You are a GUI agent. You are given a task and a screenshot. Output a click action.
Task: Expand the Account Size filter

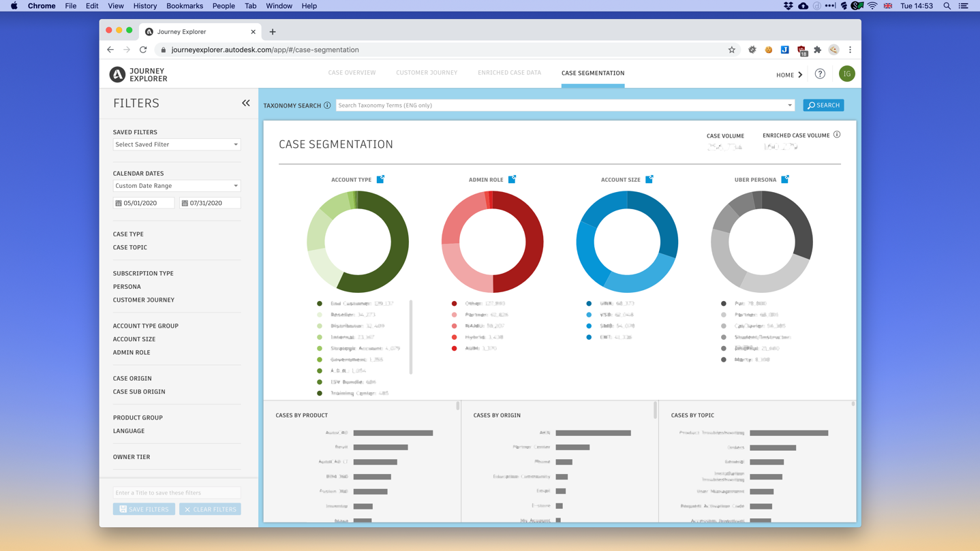tap(134, 339)
